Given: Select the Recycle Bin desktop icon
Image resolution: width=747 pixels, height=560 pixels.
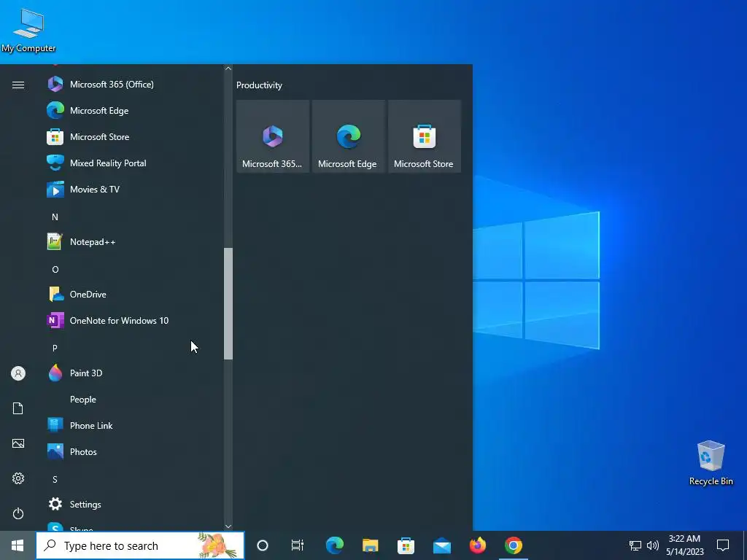Looking at the screenshot, I should [x=711, y=463].
